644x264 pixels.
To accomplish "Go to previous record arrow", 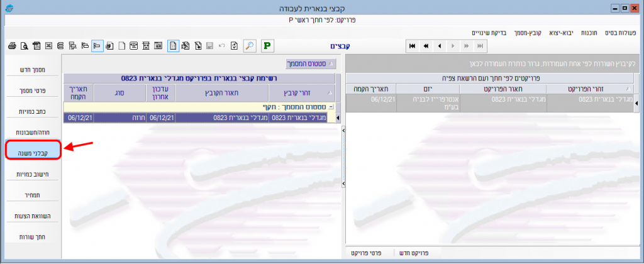I will 440,46.
